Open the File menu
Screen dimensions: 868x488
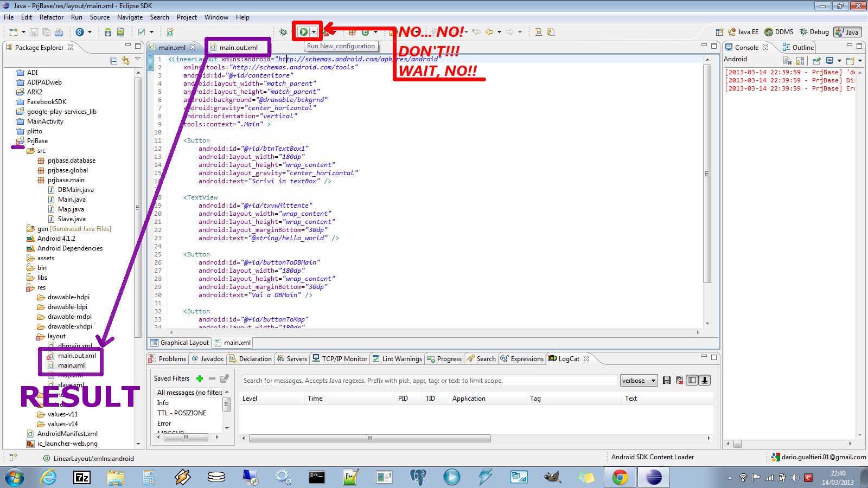pyautogui.click(x=9, y=17)
